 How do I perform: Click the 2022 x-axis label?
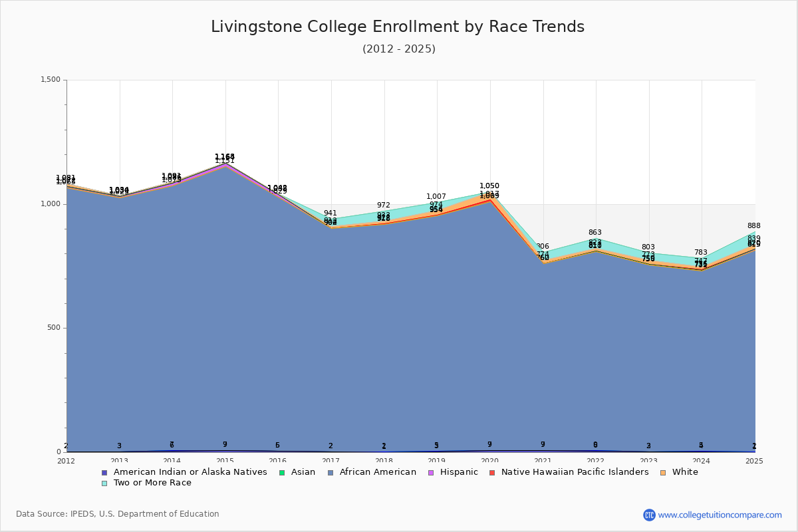(x=596, y=461)
